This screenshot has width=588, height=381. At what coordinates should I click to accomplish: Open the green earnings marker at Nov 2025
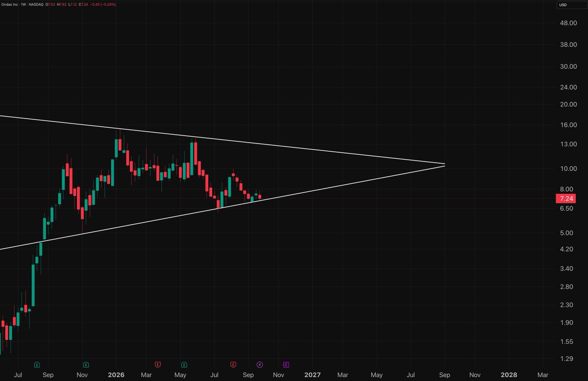(86, 364)
